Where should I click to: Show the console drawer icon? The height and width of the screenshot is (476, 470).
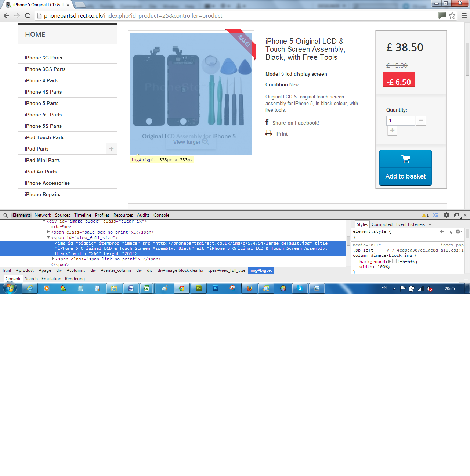(436, 215)
